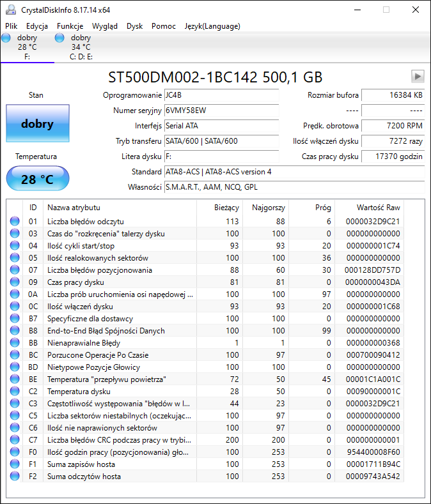Click status orb of attribute 0A row
Screen dimensions: 431x504
point(15,294)
